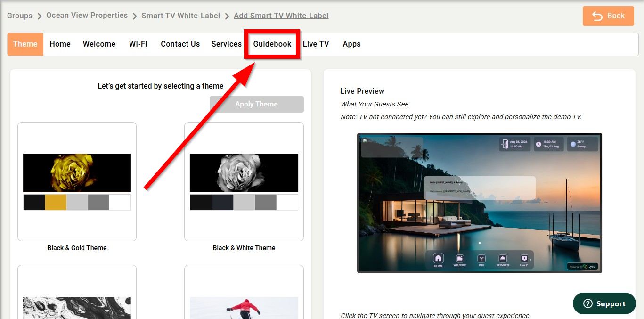Click 'What Your Guests See' text
The image size is (644, 319).
(375, 104)
